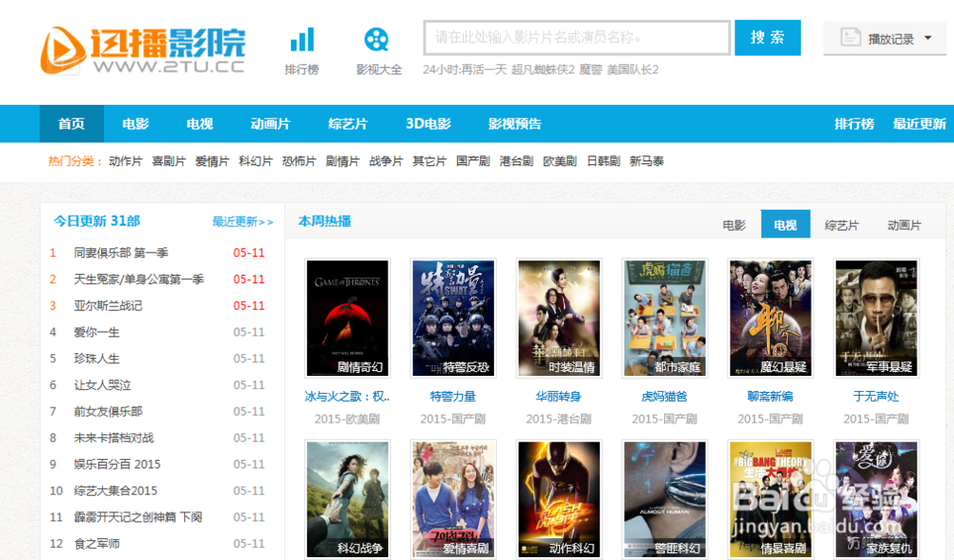
Task: Select the 爱情片 category link
Action: (x=212, y=161)
